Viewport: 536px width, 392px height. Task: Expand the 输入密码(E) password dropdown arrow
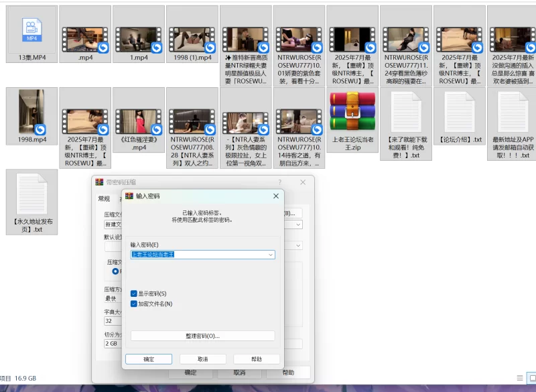point(271,255)
